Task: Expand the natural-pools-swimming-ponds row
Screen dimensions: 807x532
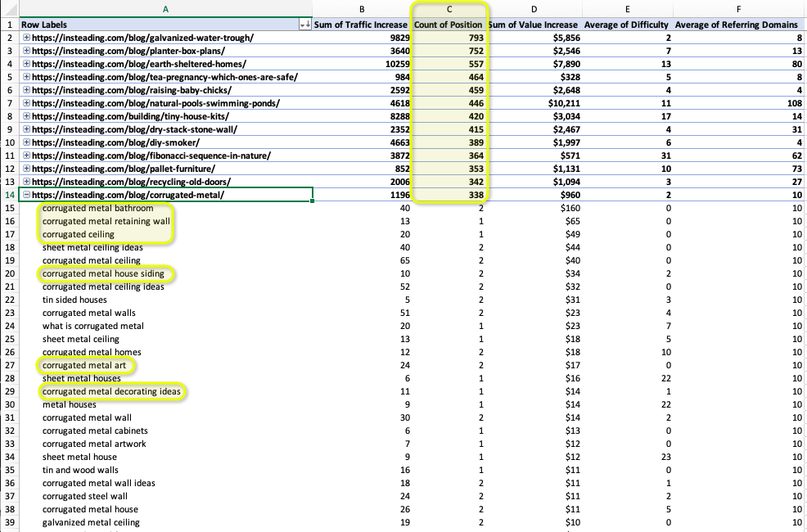Action: tap(26, 103)
